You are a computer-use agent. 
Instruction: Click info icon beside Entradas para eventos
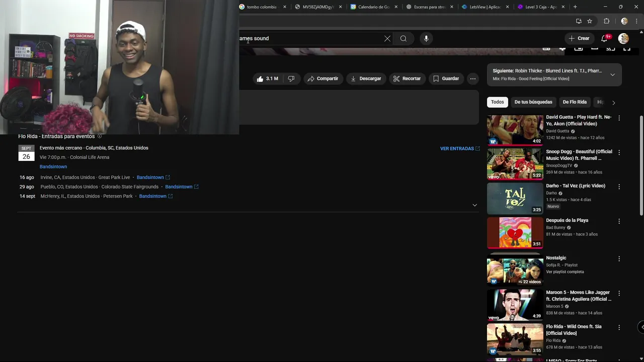click(x=100, y=136)
